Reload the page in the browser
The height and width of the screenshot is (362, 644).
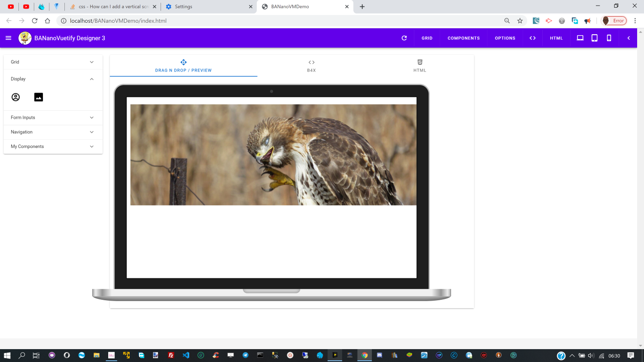(35, 21)
